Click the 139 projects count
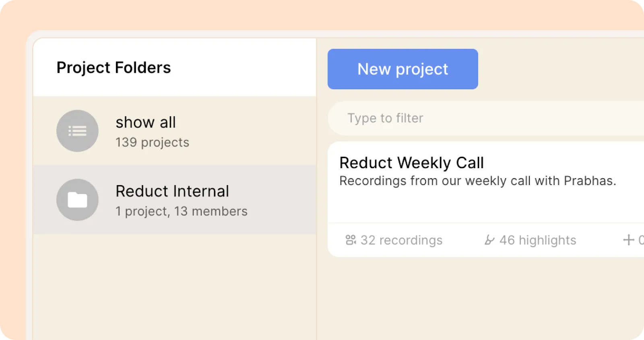Image resolution: width=644 pixels, height=340 pixels. click(x=152, y=142)
